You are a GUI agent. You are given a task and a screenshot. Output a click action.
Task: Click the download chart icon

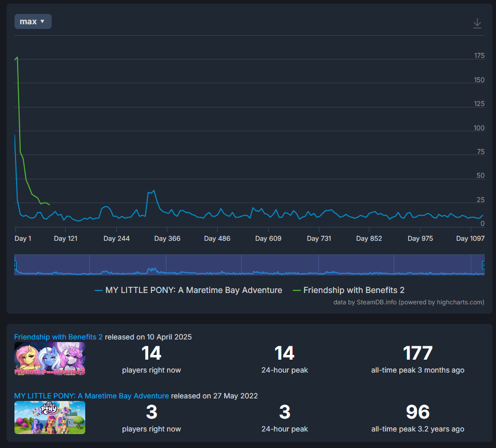(x=477, y=23)
